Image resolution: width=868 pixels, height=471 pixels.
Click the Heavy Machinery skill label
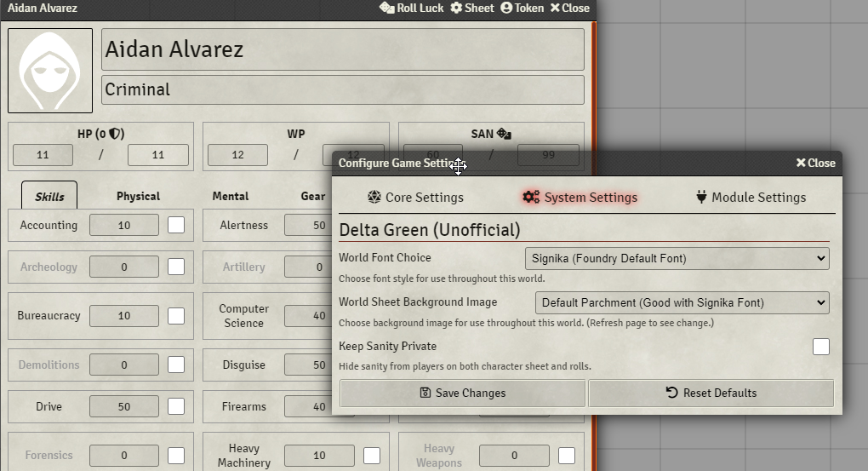coord(243,456)
